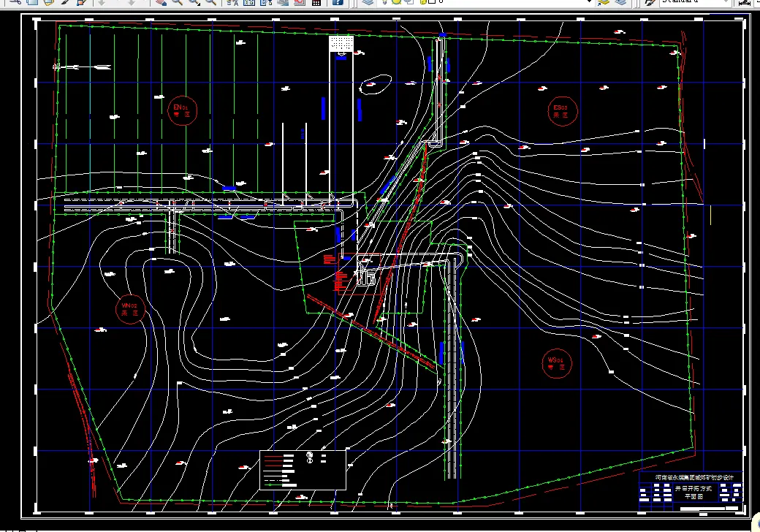Select the EN01 mining district label
Image resolution: width=760 pixels, height=532 pixels.
(x=182, y=110)
